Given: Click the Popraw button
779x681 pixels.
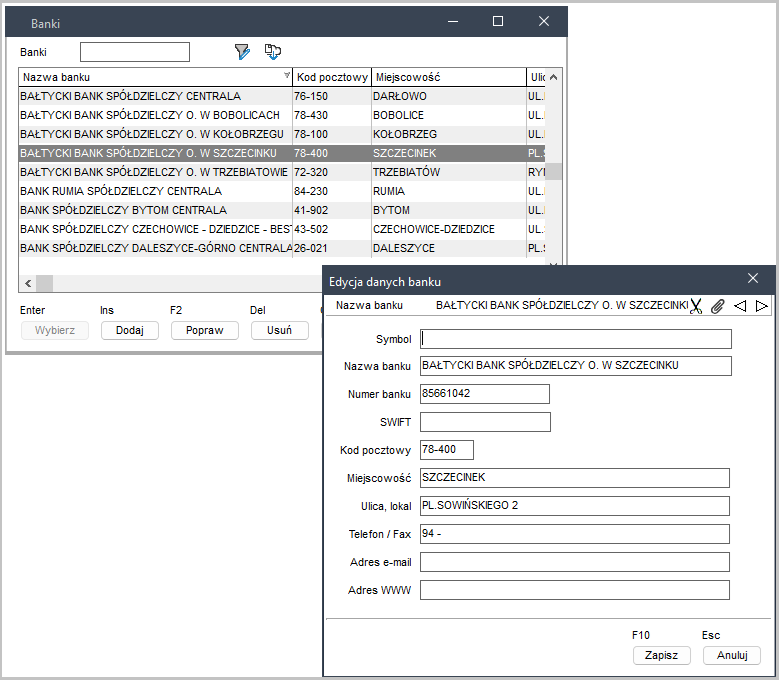Looking at the screenshot, I should 205,330.
